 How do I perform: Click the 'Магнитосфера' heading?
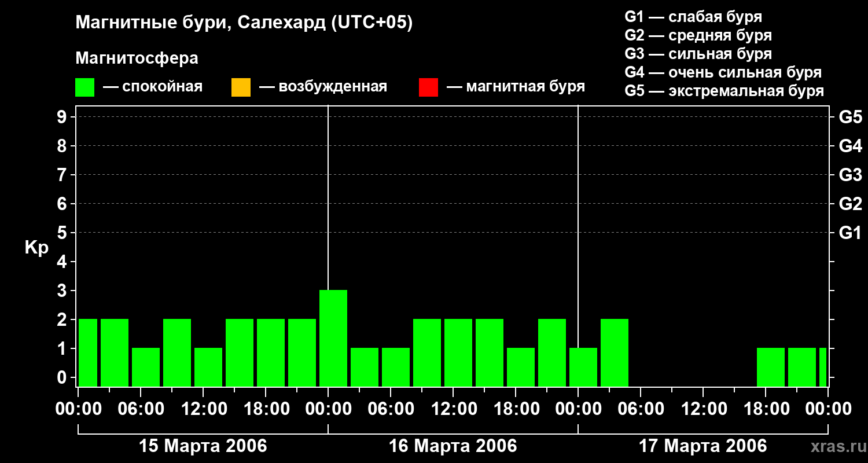pyautogui.click(x=137, y=58)
